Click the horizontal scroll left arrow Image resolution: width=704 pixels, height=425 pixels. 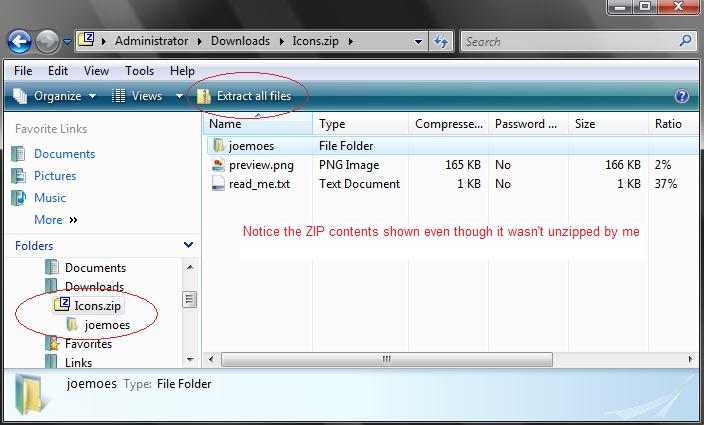pos(211,359)
